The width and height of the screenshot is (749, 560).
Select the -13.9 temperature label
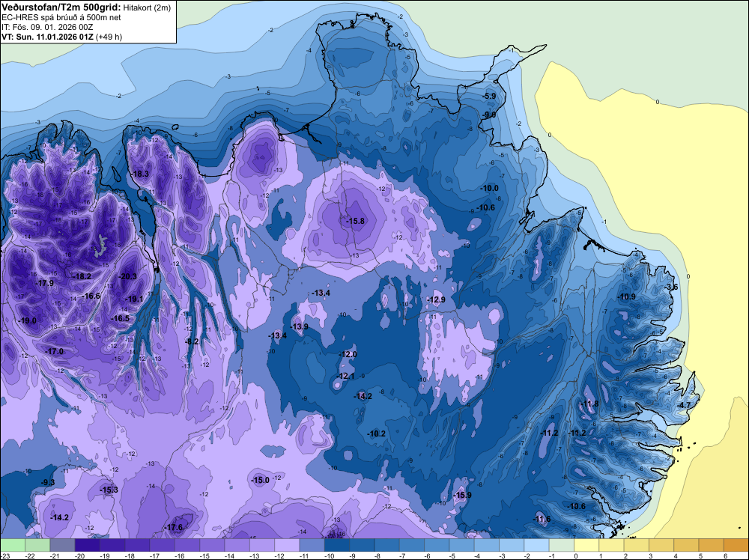point(299,326)
